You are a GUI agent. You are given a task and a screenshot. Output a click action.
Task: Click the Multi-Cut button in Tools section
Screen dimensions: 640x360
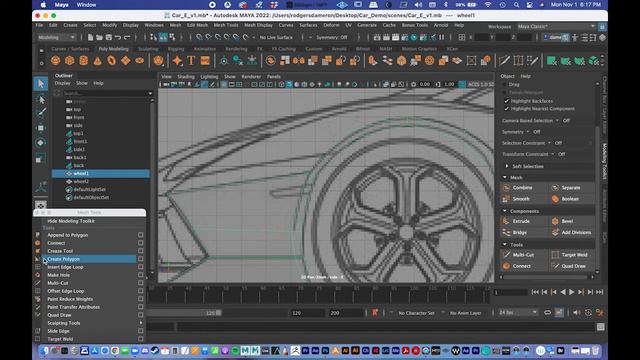[x=523, y=255]
